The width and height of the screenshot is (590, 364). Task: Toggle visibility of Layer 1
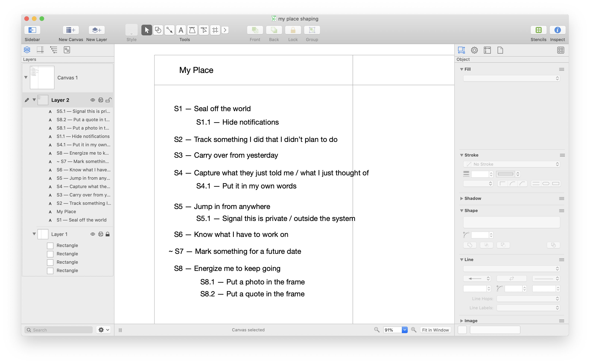93,234
